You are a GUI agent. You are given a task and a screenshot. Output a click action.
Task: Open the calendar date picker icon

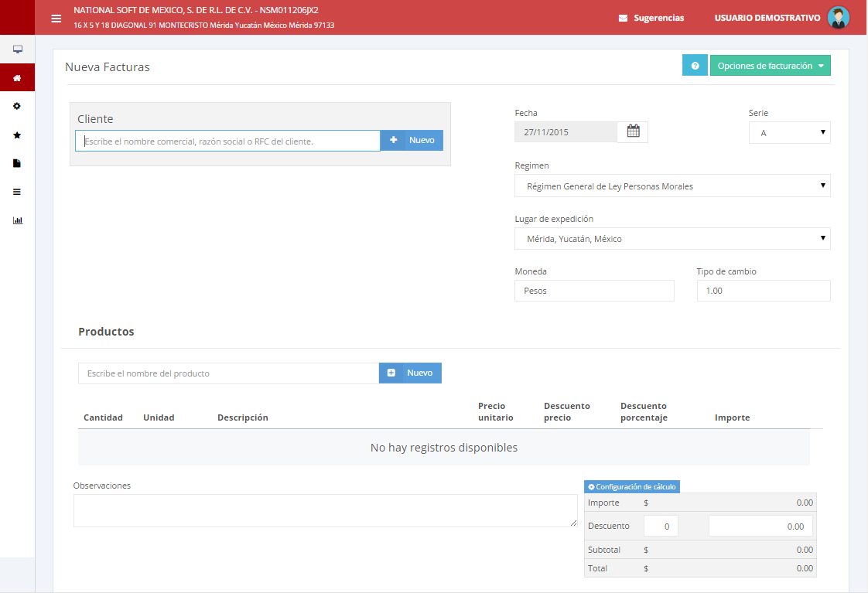click(x=633, y=132)
